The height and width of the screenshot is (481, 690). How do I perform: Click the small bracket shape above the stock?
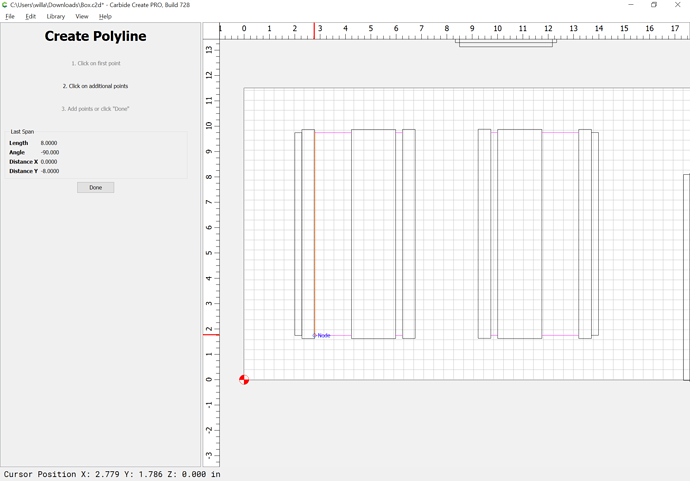(x=506, y=44)
